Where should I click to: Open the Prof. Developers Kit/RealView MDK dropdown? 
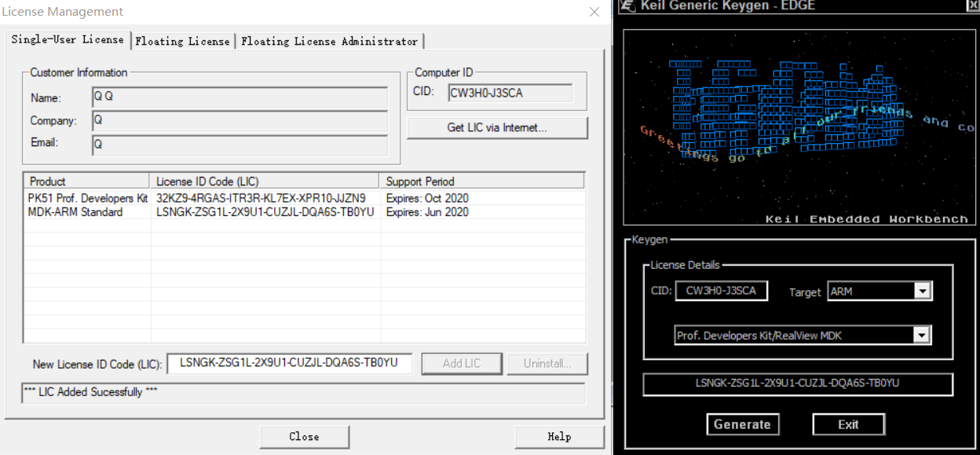point(922,336)
